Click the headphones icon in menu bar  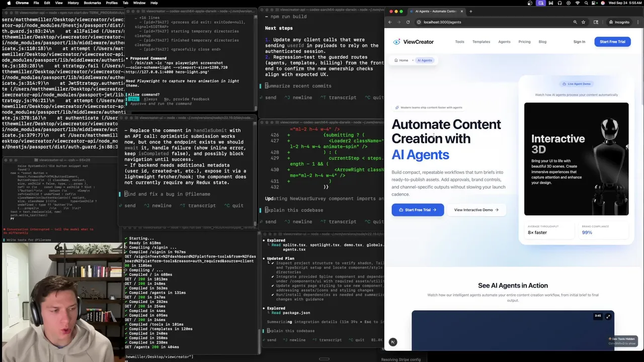point(559,3)
